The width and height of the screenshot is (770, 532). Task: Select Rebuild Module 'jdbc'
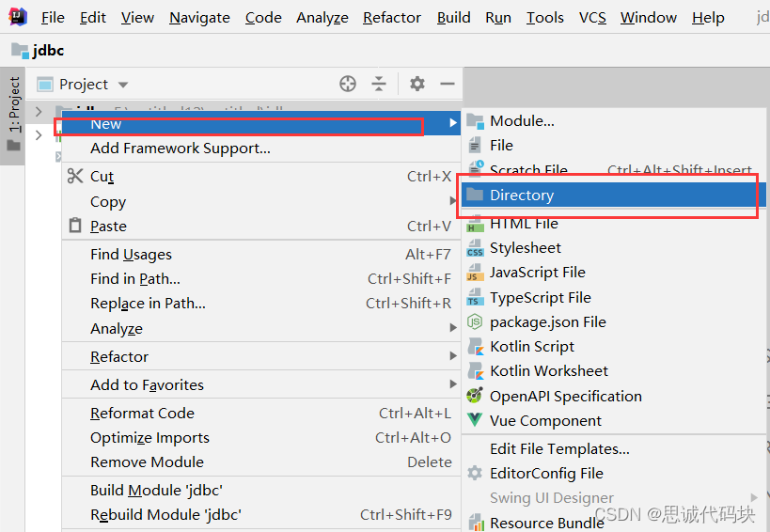260,515
